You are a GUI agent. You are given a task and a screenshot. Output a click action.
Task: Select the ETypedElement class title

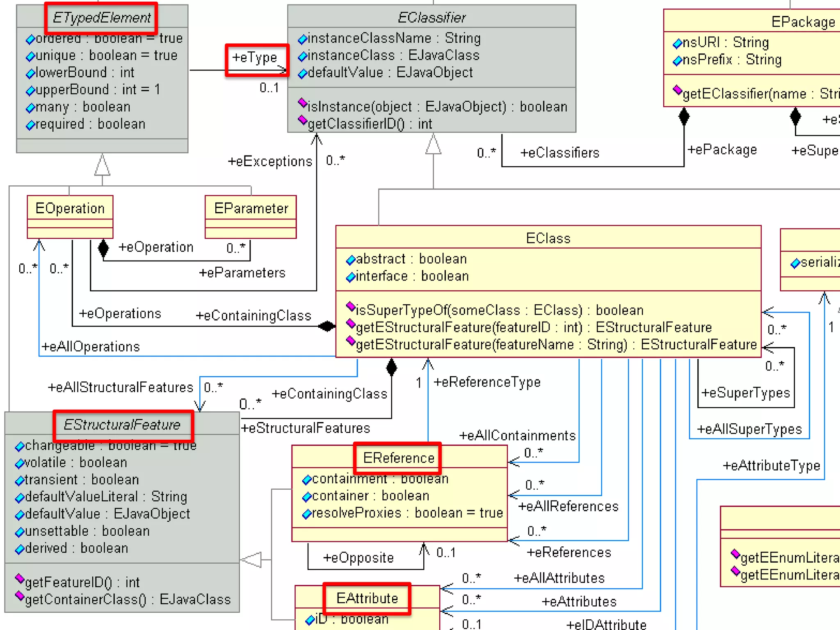coord(101,18)
